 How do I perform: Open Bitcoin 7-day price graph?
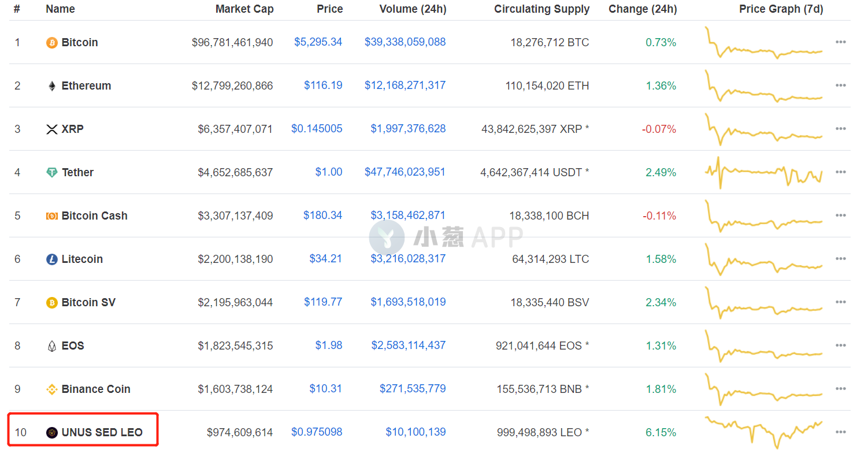[763, 43]
